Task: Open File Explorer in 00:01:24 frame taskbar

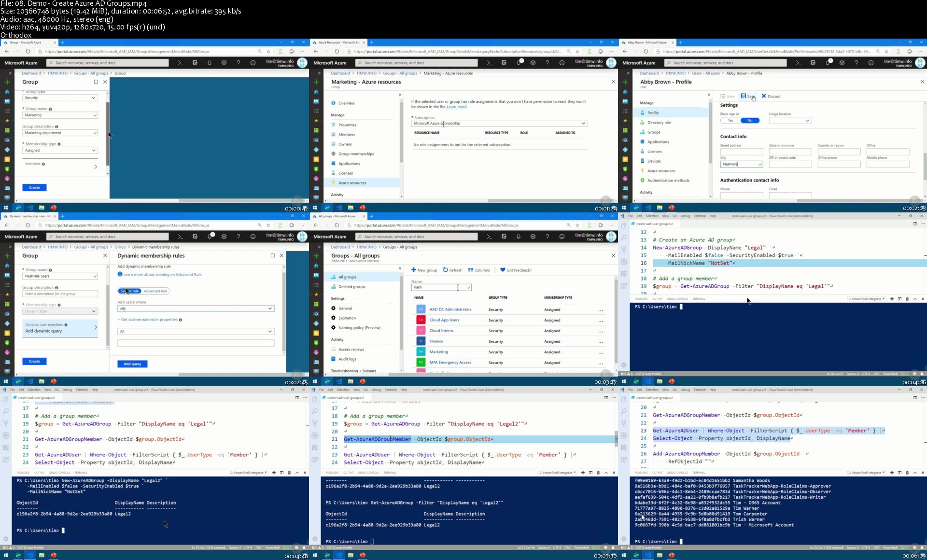Action: 351,208
